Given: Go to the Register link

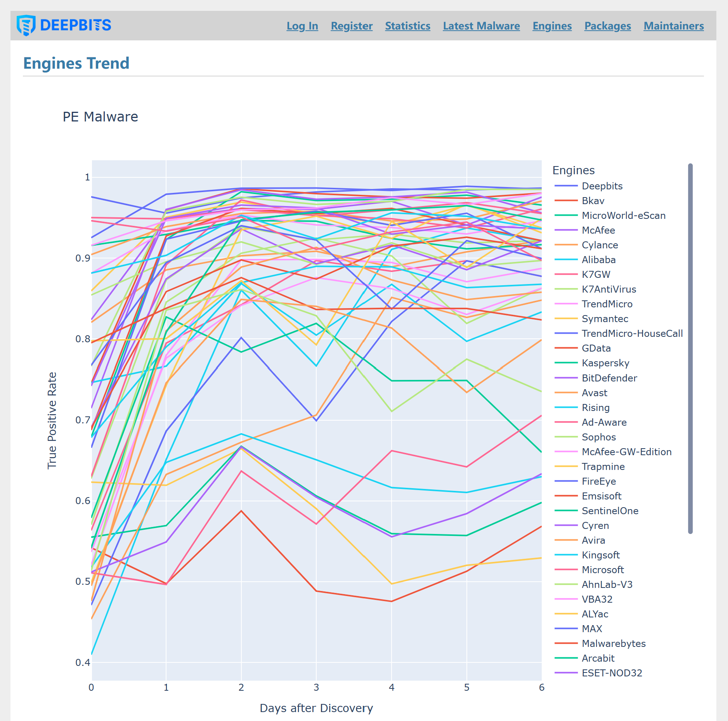Looking at the screenshot, I should pyautogui.click(x=352, y=26).
